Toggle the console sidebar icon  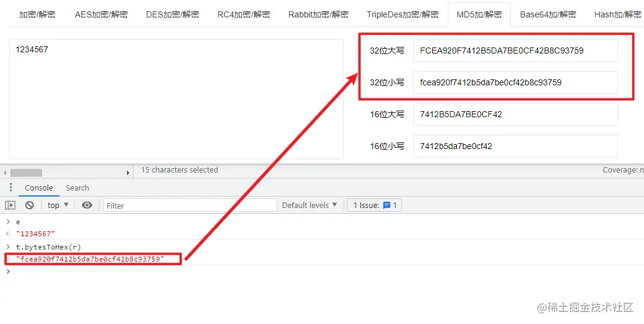coord(11,205)
